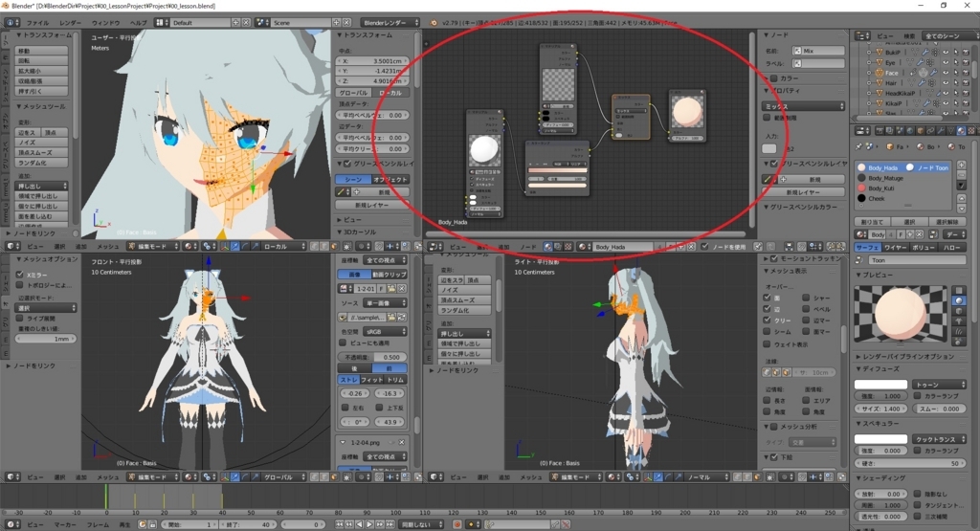The height and width of the screenshot is (531, 980).
Task: Open 編集モード dropdown in top-left viewport header
Action: [152, 247]
